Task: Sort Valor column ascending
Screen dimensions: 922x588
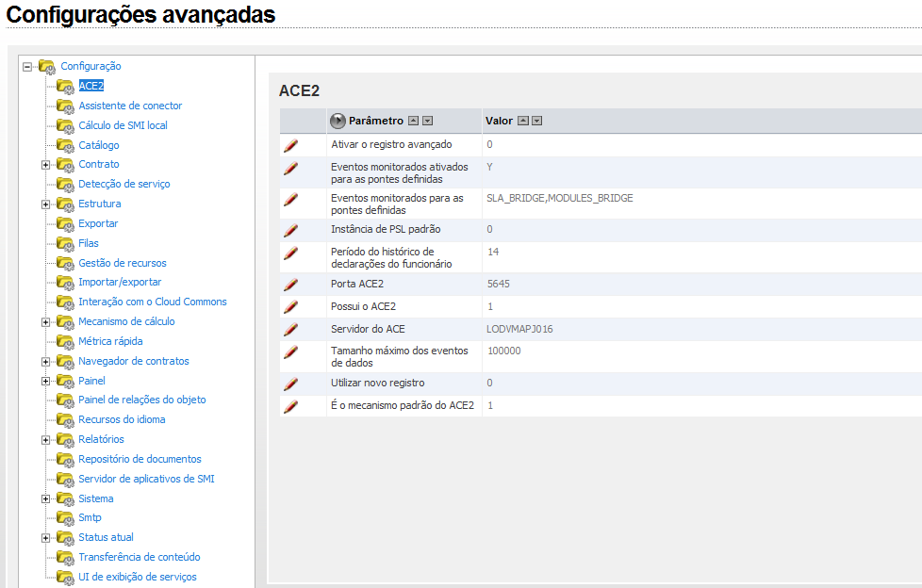Action: [x=522, y=122]
